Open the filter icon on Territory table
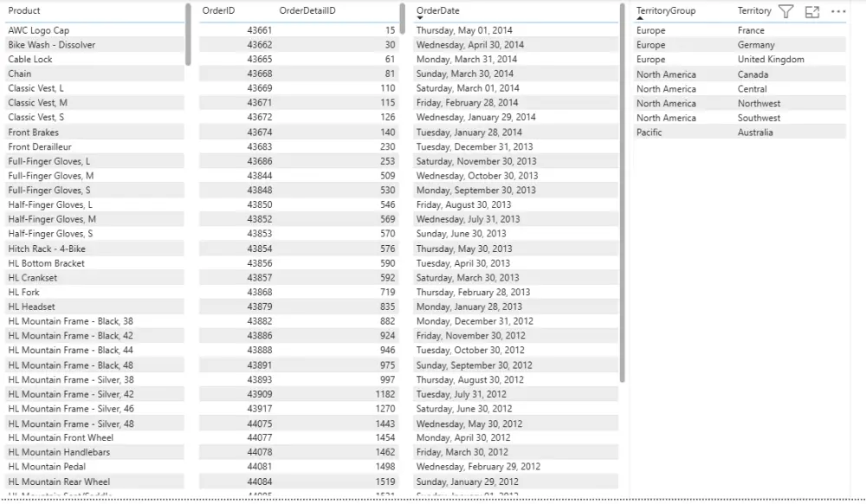866x504 pixels. [x=786, y=11]
